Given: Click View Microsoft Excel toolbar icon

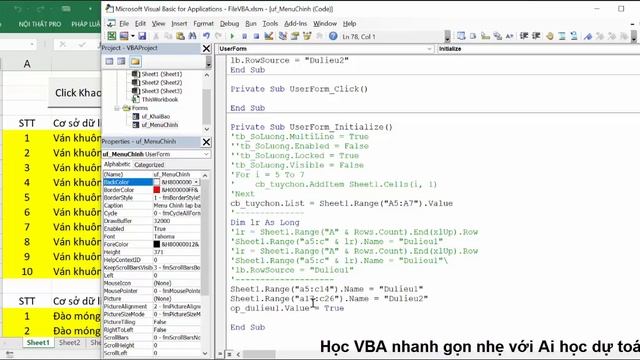Looking at the screenshot, I should pyautogui.click(x=111, y=36).
